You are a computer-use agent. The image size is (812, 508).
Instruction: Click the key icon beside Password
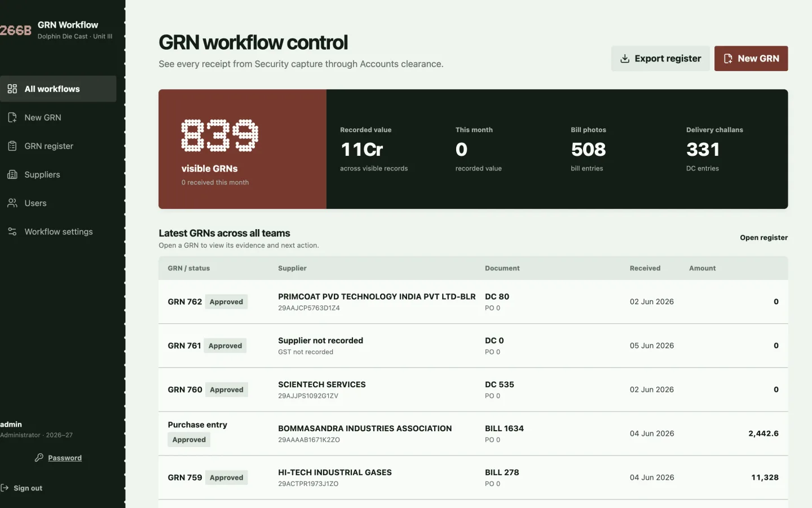[39, 458]
